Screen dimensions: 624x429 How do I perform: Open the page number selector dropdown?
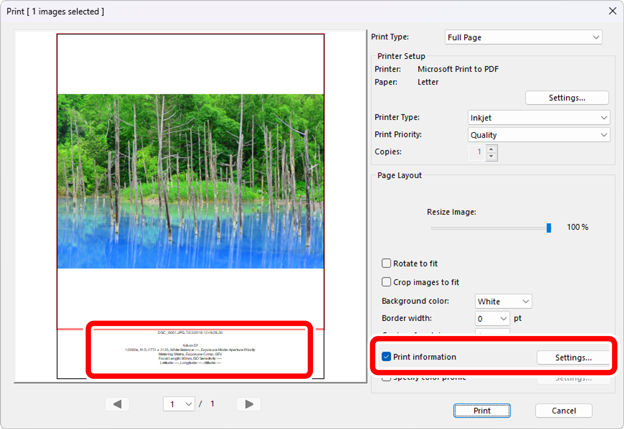(181, 404)
